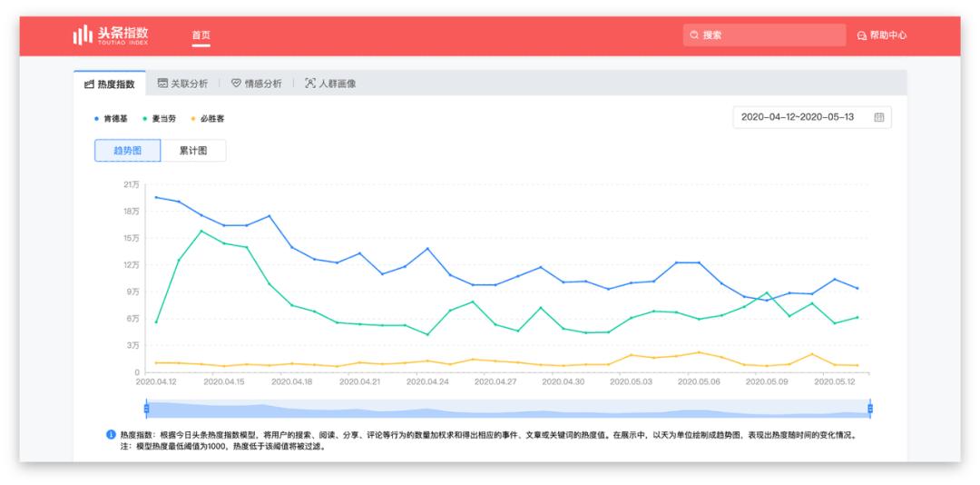Select the 趋势图 view button
The height and width of the screenshot is (485, 980).
pyautogui.click(x=128, y=151)
